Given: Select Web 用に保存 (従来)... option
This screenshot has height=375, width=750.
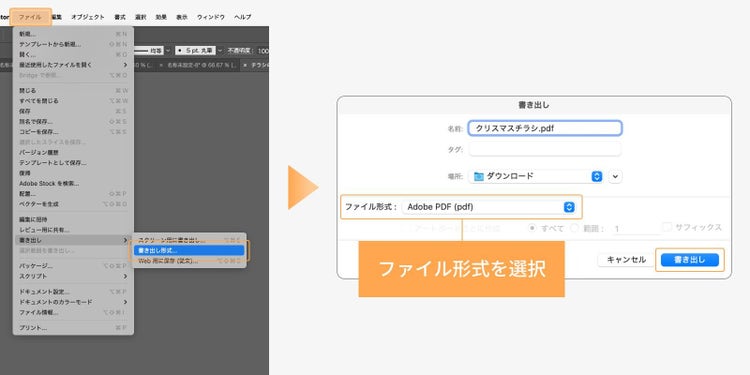Looking at the screenshot, I should 189,261.
